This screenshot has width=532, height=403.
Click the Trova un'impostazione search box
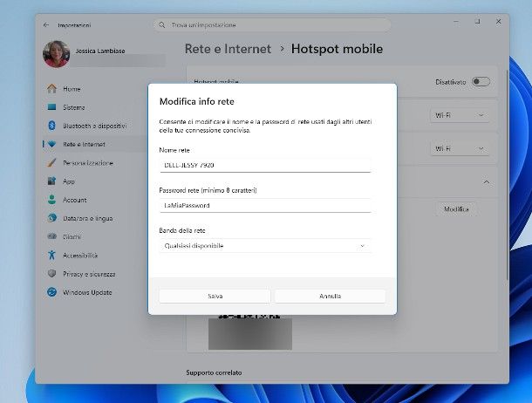[272, 25]
